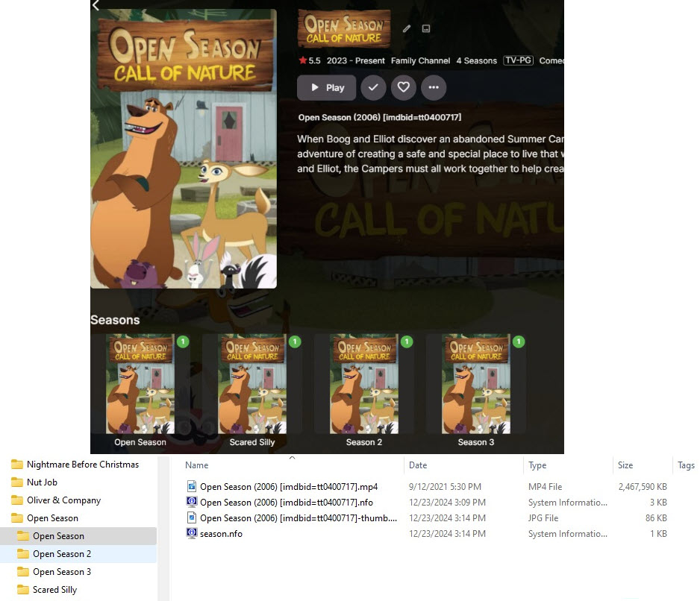Click the 'MP4 File' type cell
This screenshot has width=700, height=601.
(x=545, y=487)
